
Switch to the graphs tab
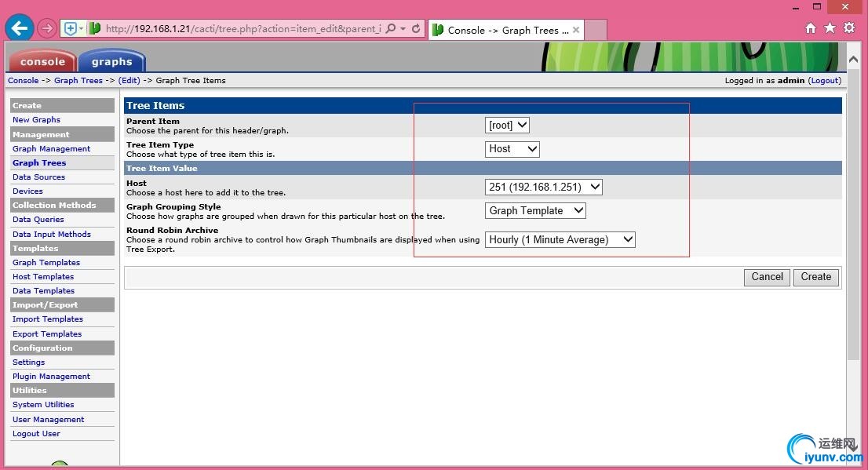tap(111, 61)
